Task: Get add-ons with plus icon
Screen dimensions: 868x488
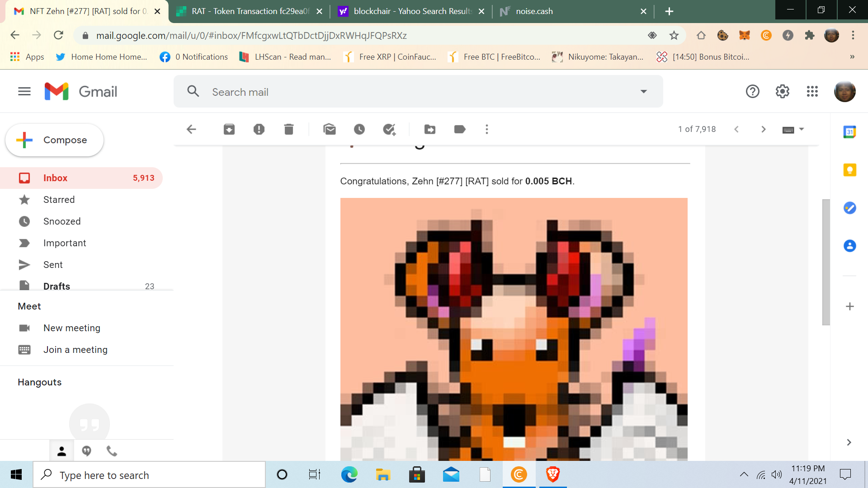Action: pyautogui.click(x=850, y=306)
